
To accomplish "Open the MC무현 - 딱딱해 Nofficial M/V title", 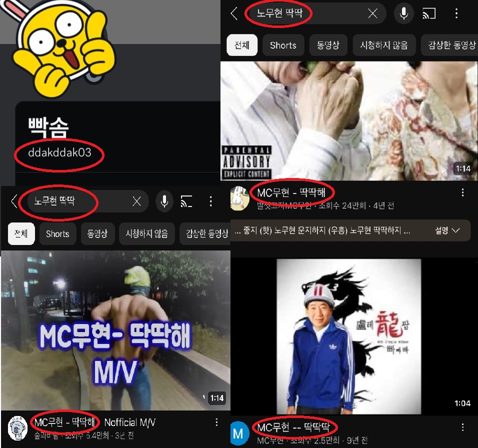I will pos(95,422).
